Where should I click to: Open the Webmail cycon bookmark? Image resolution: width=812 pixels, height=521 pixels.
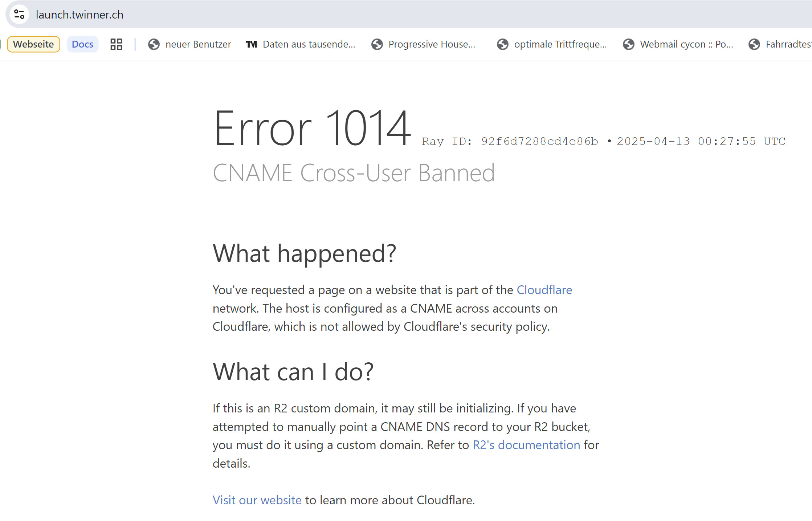(x=678, y=44)
